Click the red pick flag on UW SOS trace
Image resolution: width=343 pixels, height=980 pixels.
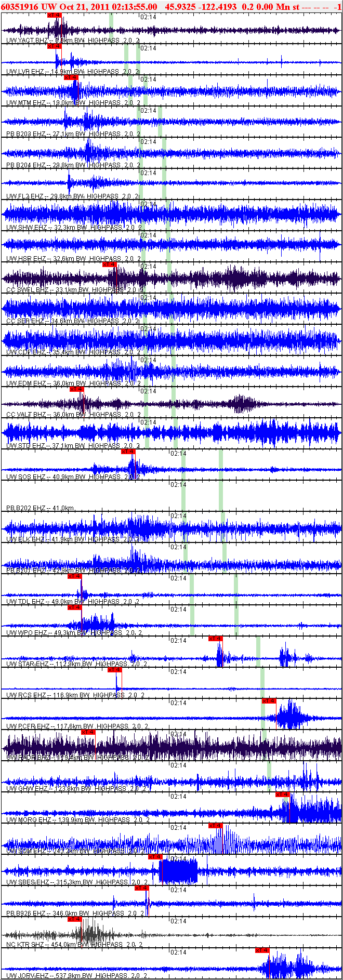pos(128,452)
